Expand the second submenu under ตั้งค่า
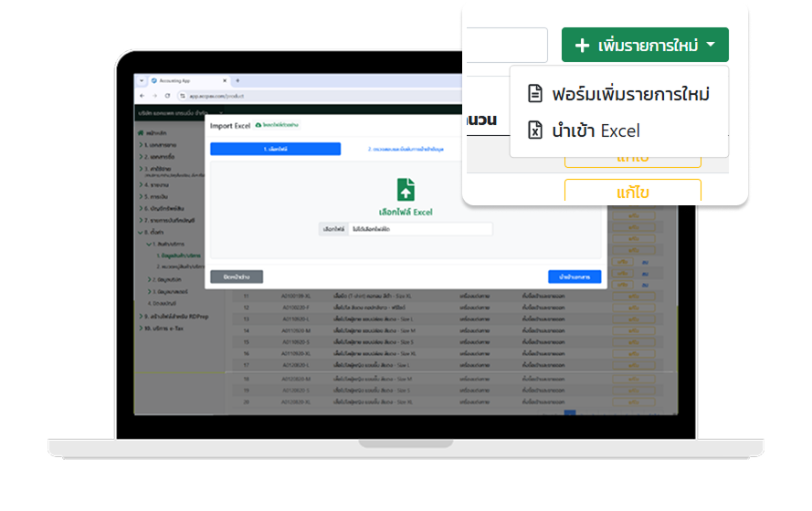 (164, 279)
